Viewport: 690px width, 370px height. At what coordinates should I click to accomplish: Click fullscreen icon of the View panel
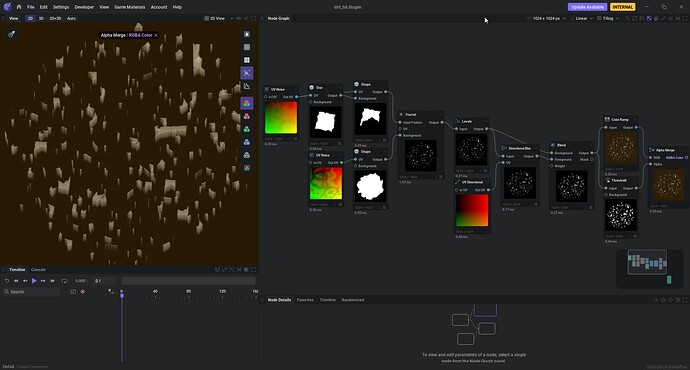click(253, 18)
